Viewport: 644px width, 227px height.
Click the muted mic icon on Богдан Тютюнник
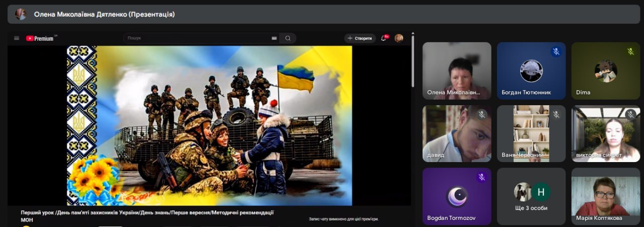pos(556,51)
